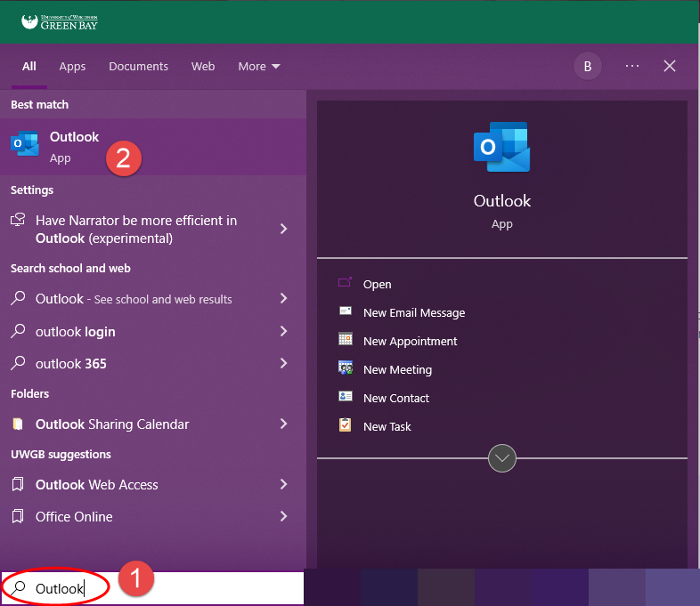Image resolution: width=700 pixels, height=606 pixels.
Task: Click the Outlook title in preview pane
Action: coord(502,200)
